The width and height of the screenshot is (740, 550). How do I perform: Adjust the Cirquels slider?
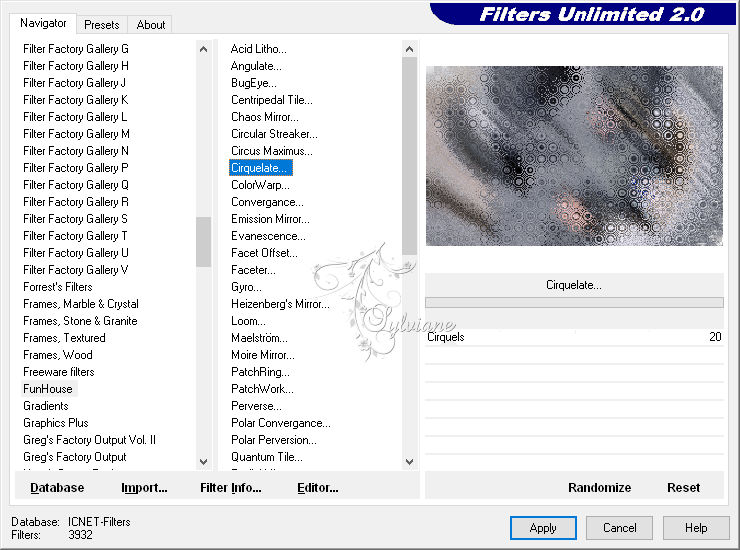574,337
